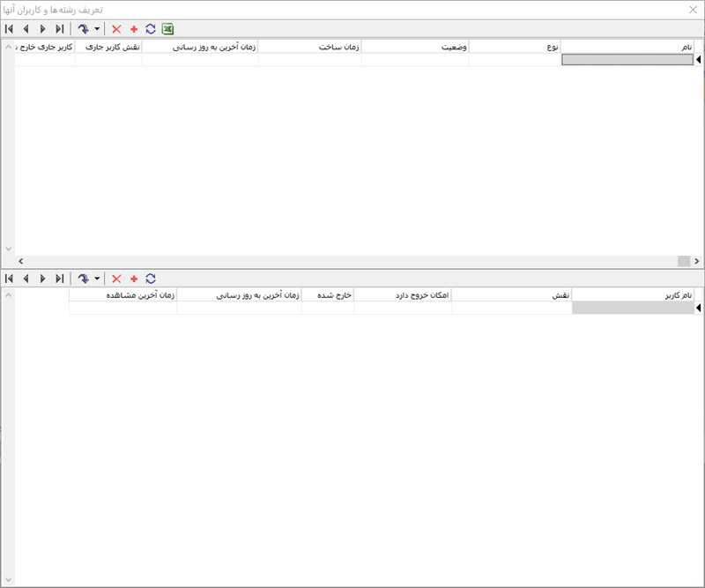
Task: Go to last record in top toolbar
Action: (59, 29)
